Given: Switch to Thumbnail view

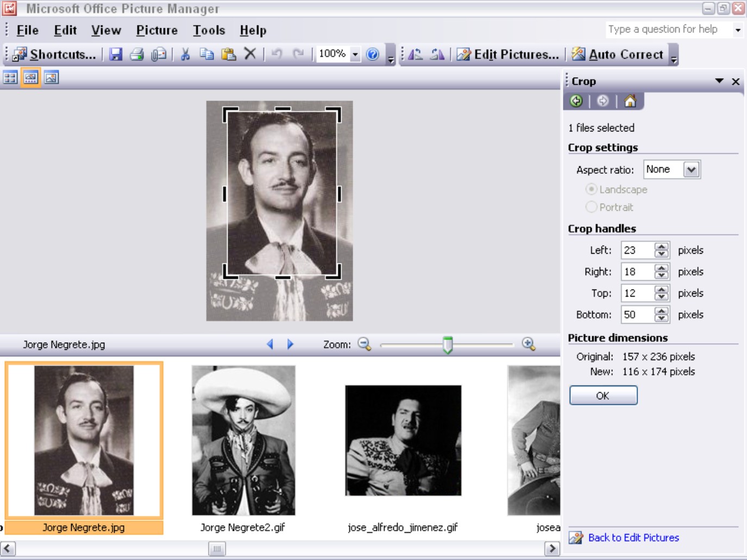Looking at the screenshot, I should click(10, 78).
